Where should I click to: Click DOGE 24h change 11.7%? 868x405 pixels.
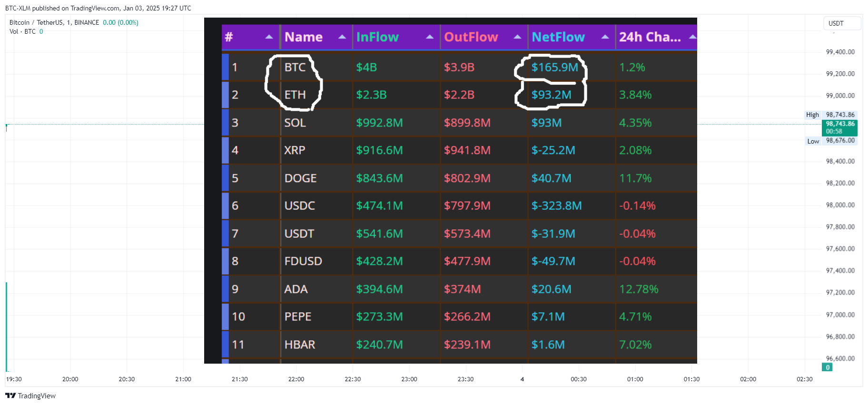635,178
